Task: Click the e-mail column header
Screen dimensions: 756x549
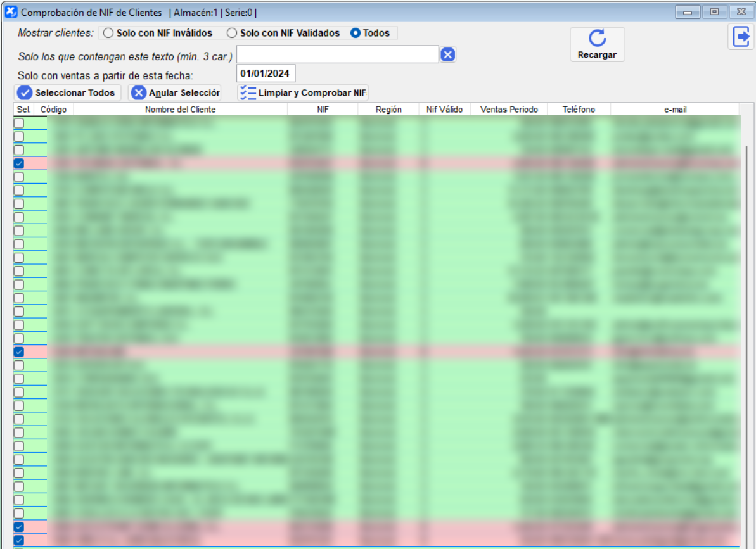Action: (x=675, y=110)
